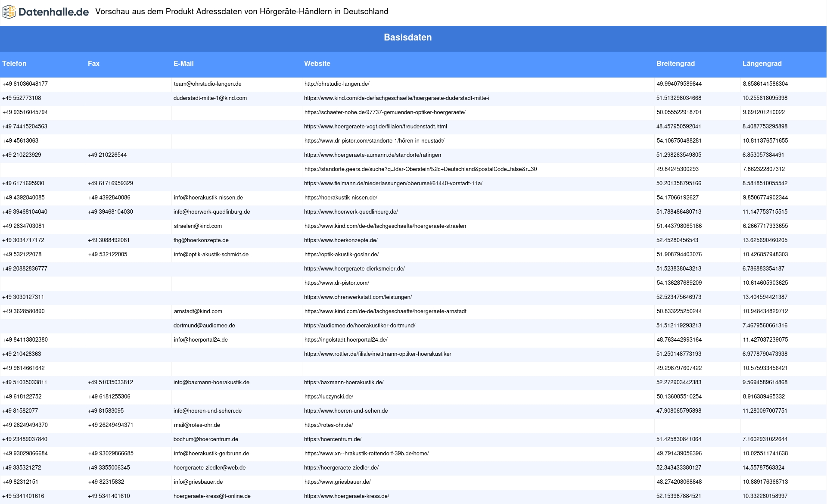
Task: Click the latitude value 54.136287689209
Action: click(679, 283)
